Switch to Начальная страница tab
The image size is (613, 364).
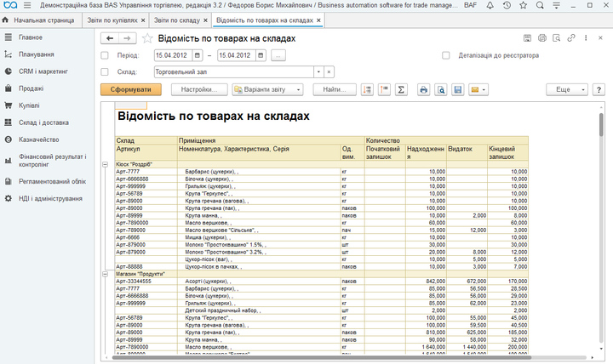point(39,20)
